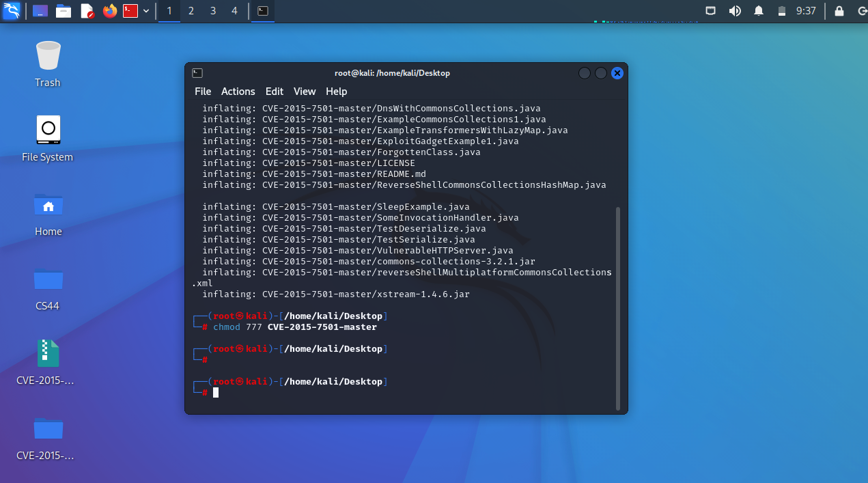868x483 pixels.
Task: Expand the terminal launcher dropdown arrow
Action: tap(146, 11)
